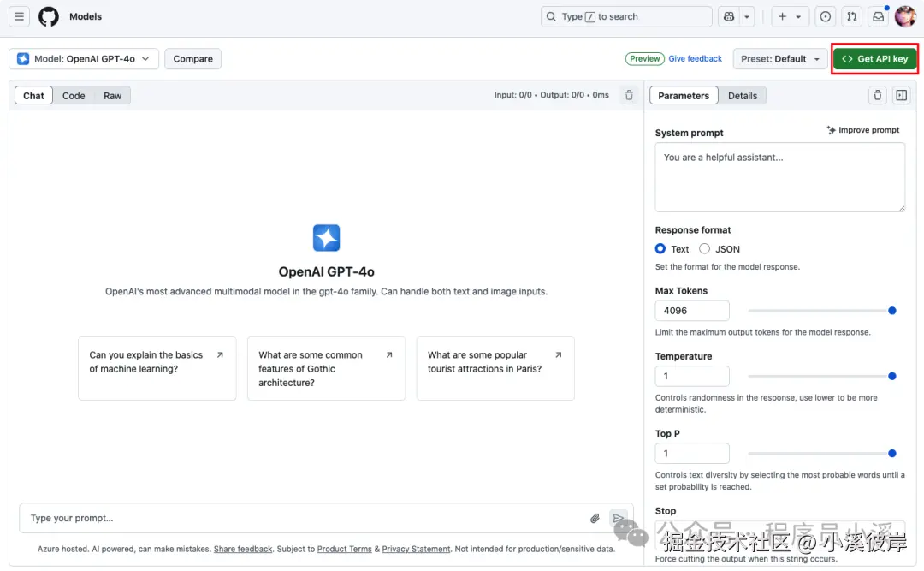Switch to the Chat tab
This screenshot has height=571, width=924.
point(33,96)
